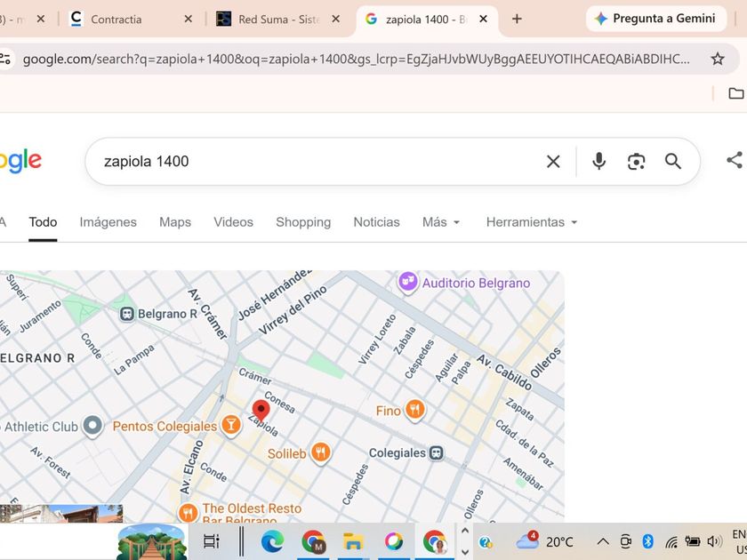Click Colegiales train station icon
The image size is (747, 560).
pyautogui.click(x=437, y=452)
